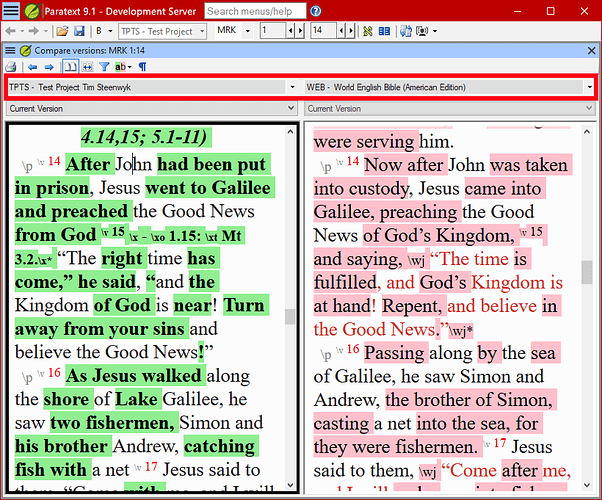
Task: Open the help question mark icon
Action: (316, 11)
